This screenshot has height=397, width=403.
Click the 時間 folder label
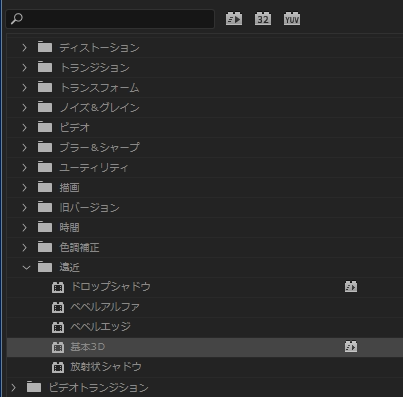(x=69, y=228)
